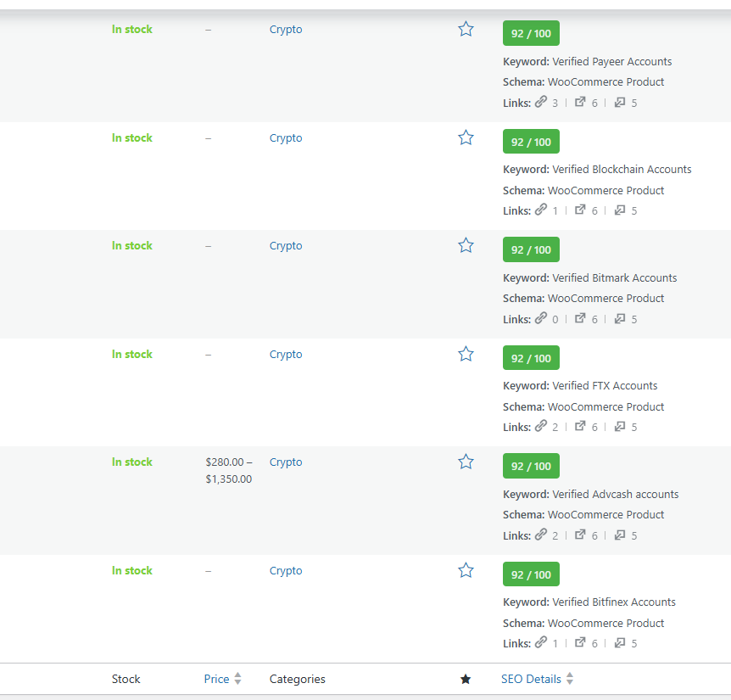
Task: Open Crypto category in Verified Payeer row
Action: pyautogui.click(x=286, y=30)
